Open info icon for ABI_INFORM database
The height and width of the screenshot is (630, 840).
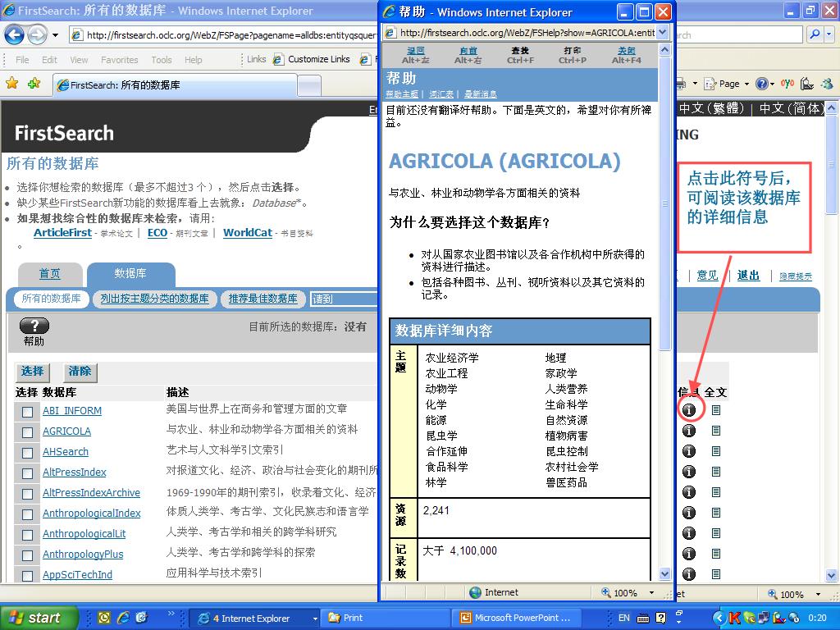tap(689, 410)
